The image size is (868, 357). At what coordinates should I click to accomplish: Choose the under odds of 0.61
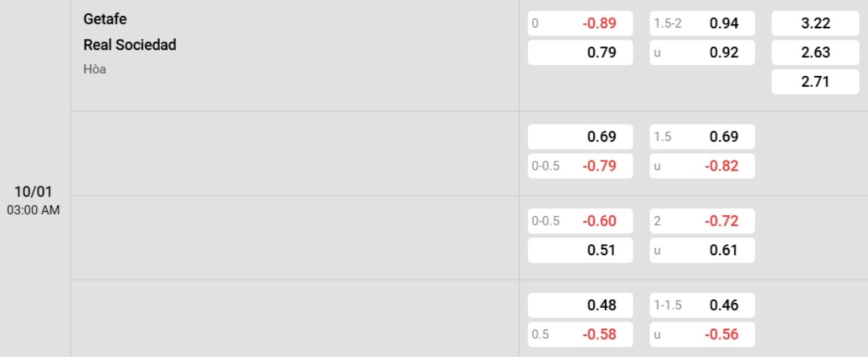point(702,250)
